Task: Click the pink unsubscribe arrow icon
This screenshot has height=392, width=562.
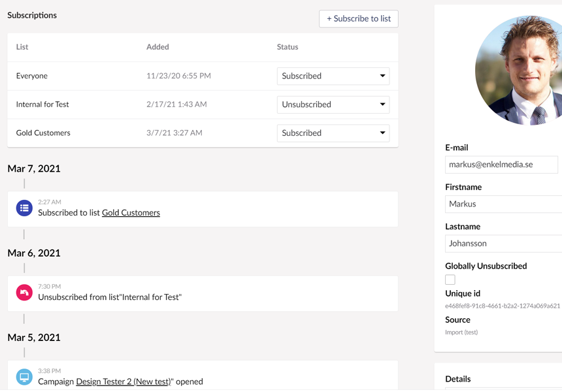Action: pos(24,293)
